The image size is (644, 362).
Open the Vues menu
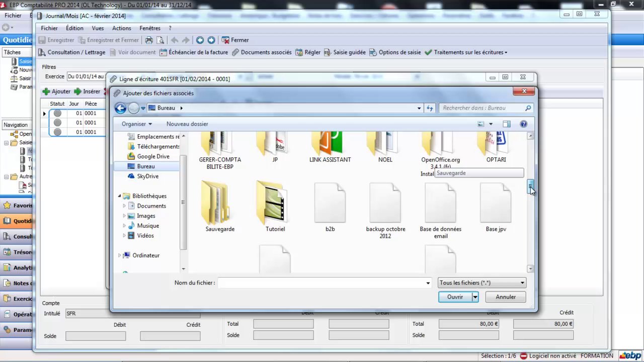98,28
